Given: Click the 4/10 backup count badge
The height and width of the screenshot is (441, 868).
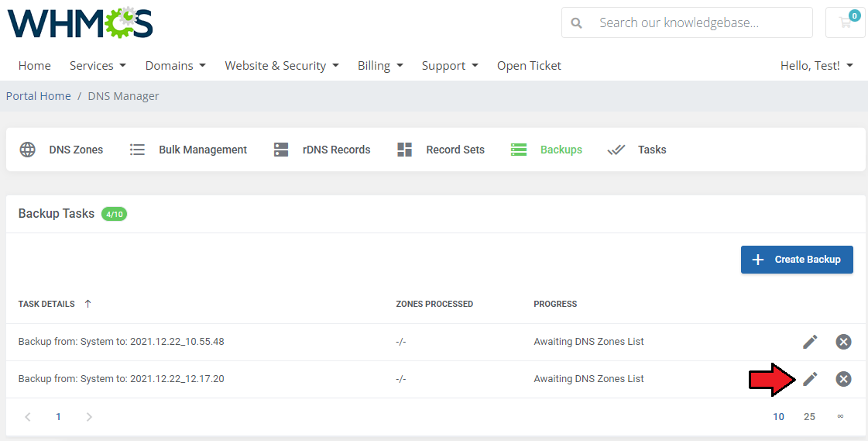Looking at the screenshot, I should pyautogui.click(x=114, y=214).
